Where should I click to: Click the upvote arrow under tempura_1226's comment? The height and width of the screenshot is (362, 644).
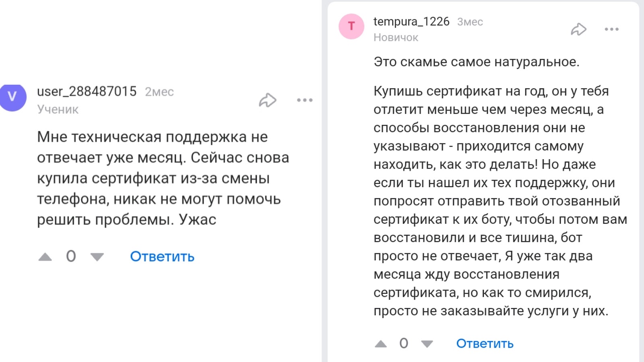[382, 343]
